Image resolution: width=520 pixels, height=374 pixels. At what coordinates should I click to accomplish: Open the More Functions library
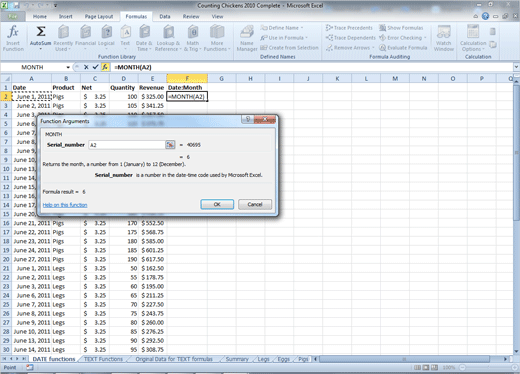pos(217,38)
